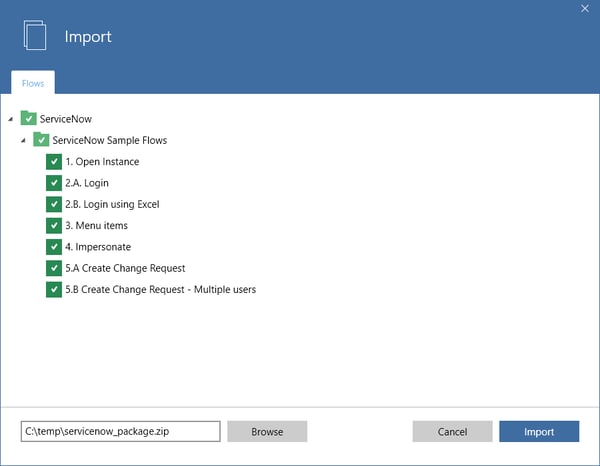Close the Import dialog window
600x466 pixels.
(585, 8)
